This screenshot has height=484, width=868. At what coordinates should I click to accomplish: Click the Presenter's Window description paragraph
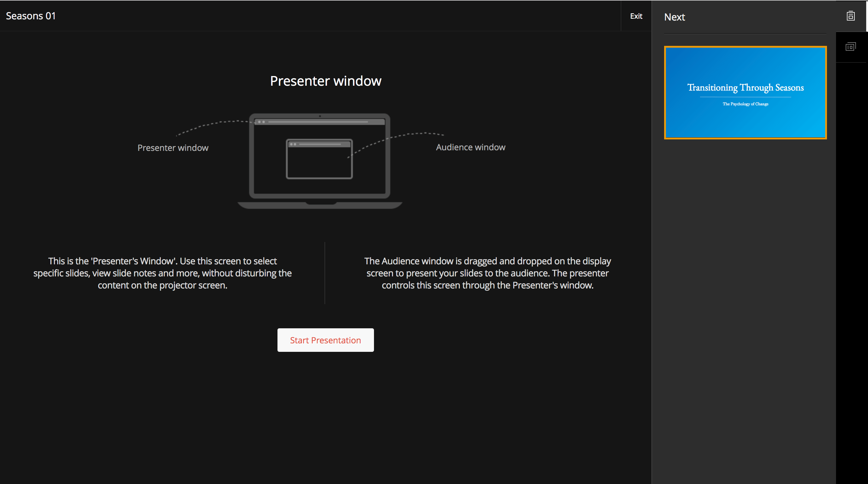163,273
